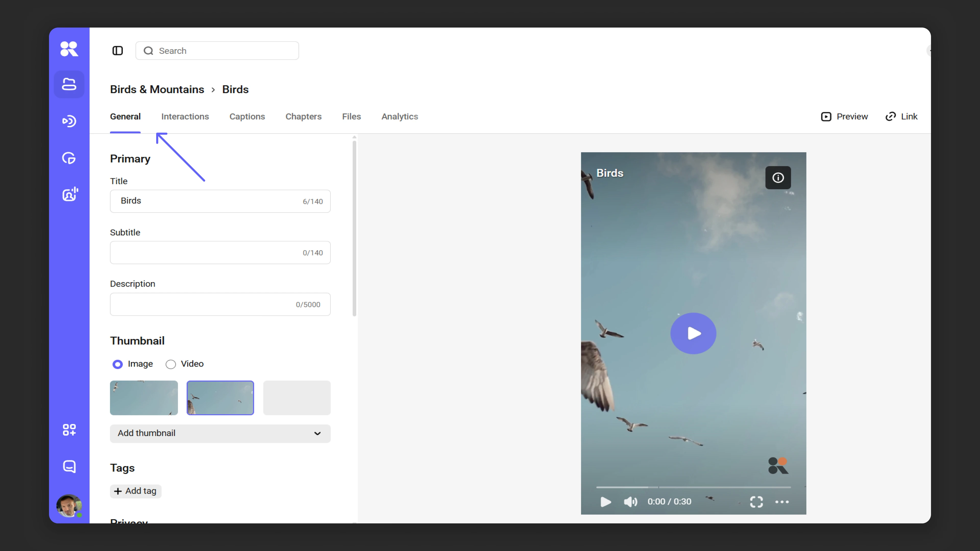Click the Add tag button
This screenshot has height=551, width=980.
(136, 491)
